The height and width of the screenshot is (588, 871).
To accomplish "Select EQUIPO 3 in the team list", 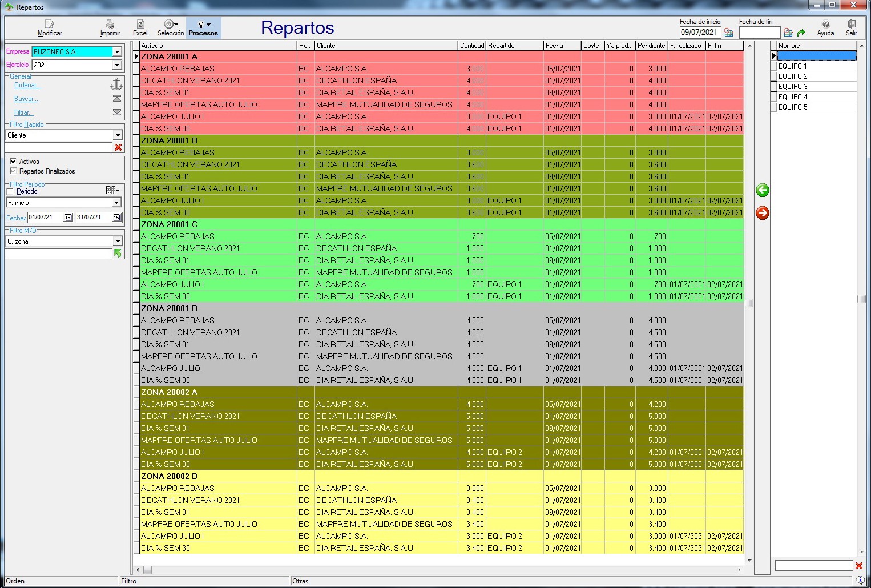I will tap(817, 87).
